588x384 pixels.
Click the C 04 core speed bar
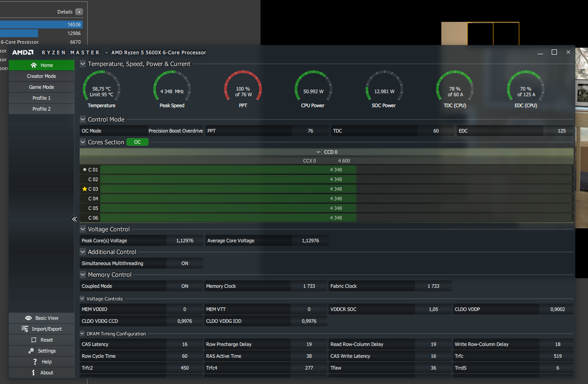(336, 199)
